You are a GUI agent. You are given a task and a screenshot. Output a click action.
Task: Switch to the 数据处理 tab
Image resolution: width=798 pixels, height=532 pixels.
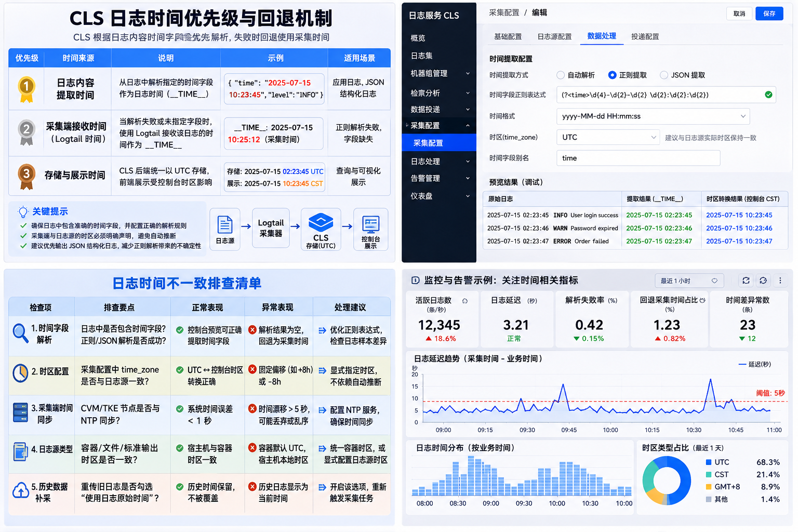tap(602, 36)
